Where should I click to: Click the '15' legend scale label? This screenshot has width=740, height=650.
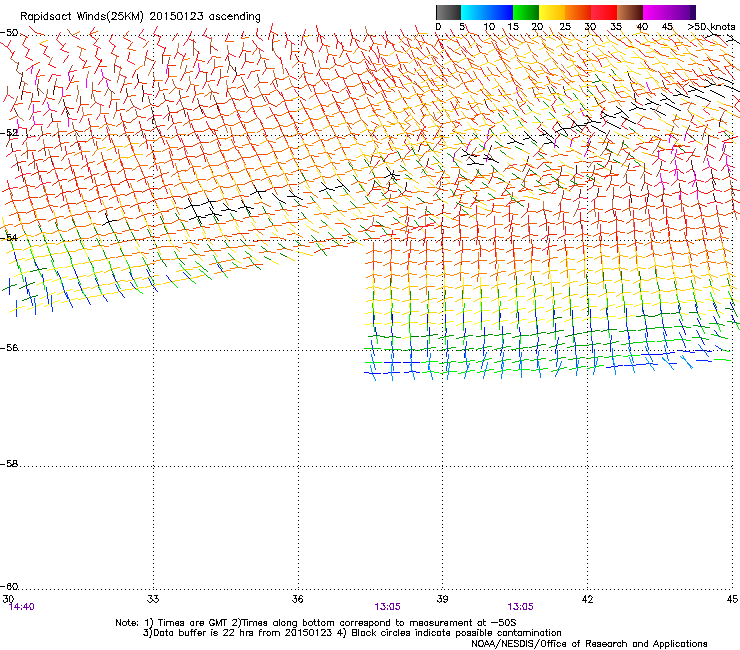click(x=513, y=26)
